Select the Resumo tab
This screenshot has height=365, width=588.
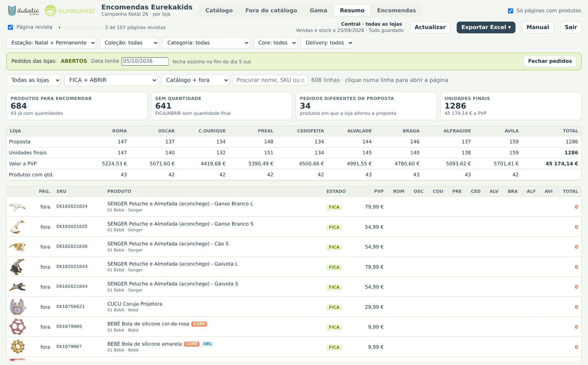tap(352, 10)
